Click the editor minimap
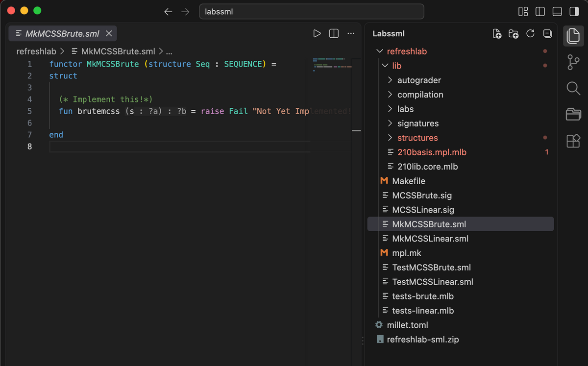Image resolution: width=588 pixels, height=366 pixels. click(332, 64)
